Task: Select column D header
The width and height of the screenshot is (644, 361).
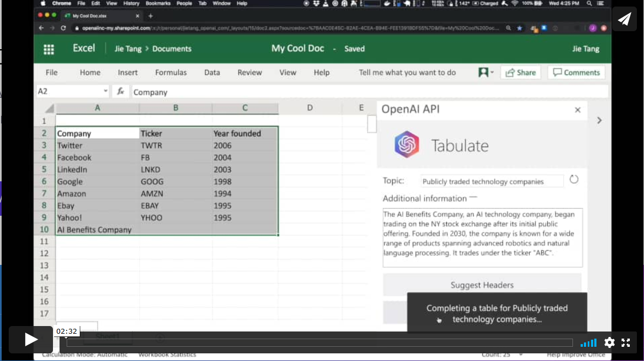Action: coord(310,108)
